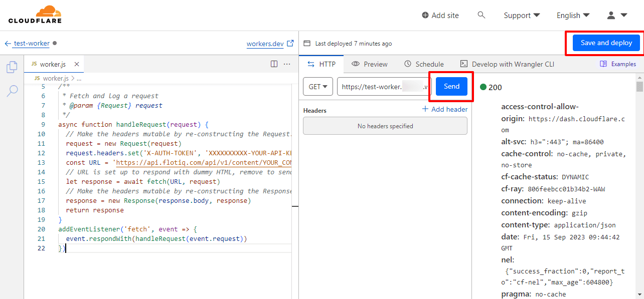Click the Examples book icon

[x=603, y=64]
